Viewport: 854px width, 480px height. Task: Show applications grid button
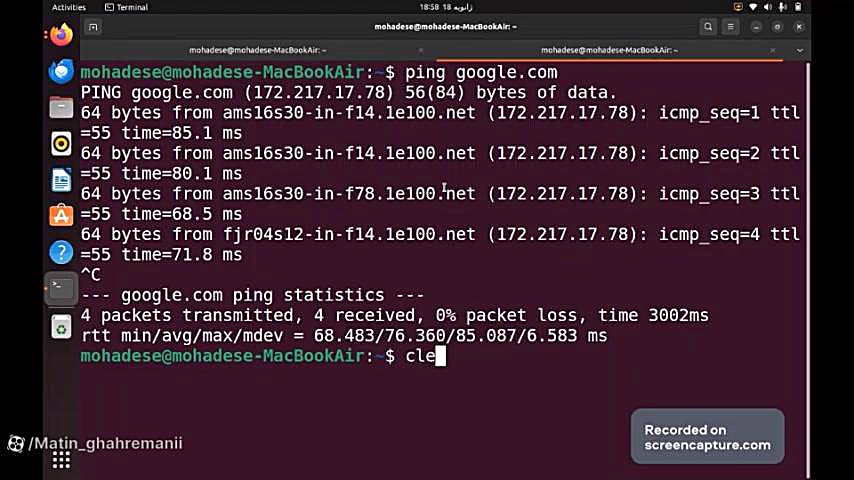(x=61, y=460)
